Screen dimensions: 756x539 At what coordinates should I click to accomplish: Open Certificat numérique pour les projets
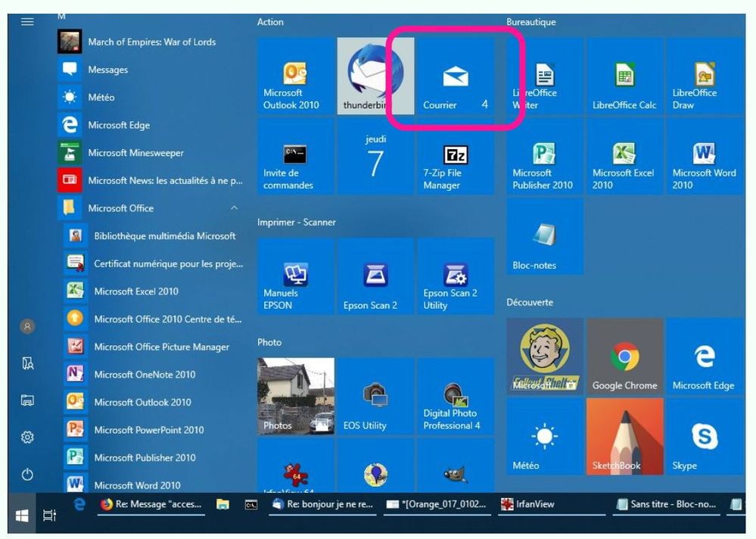click(x=155, y=263)
